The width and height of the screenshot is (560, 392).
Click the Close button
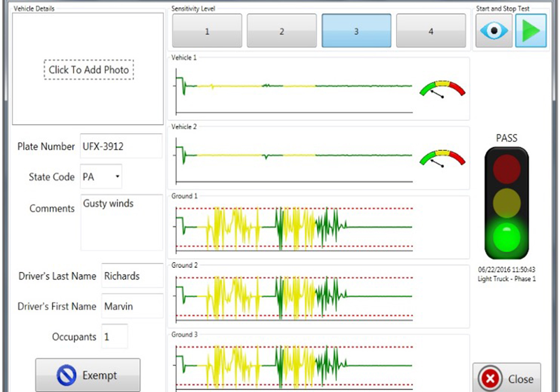506,379
